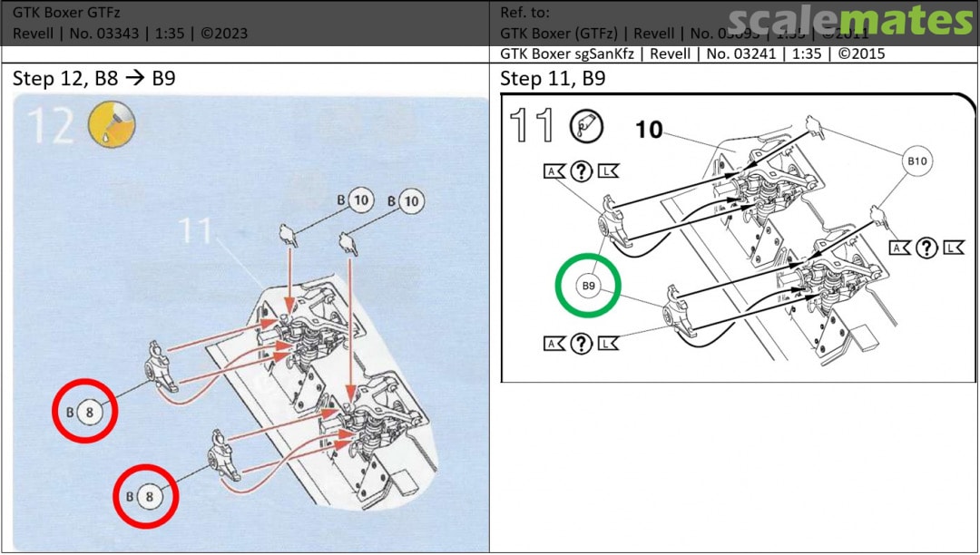Open the scalemates logo link
Viewport: 980px width, 555px height.
tap(849, 20)
